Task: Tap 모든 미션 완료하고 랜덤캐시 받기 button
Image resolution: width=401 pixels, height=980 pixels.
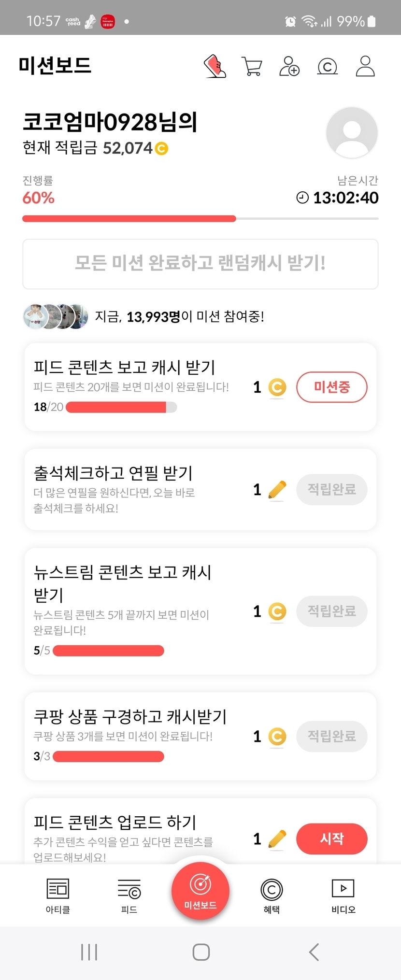Action: [200, 264]
